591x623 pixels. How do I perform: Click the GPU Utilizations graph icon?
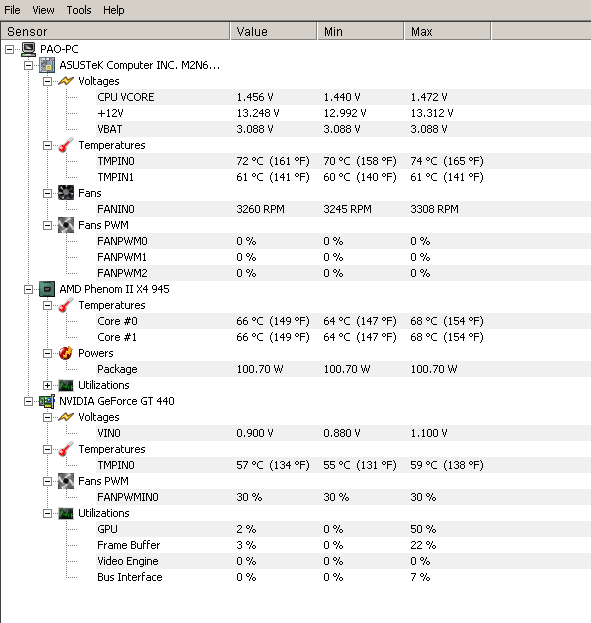point(66,513)
